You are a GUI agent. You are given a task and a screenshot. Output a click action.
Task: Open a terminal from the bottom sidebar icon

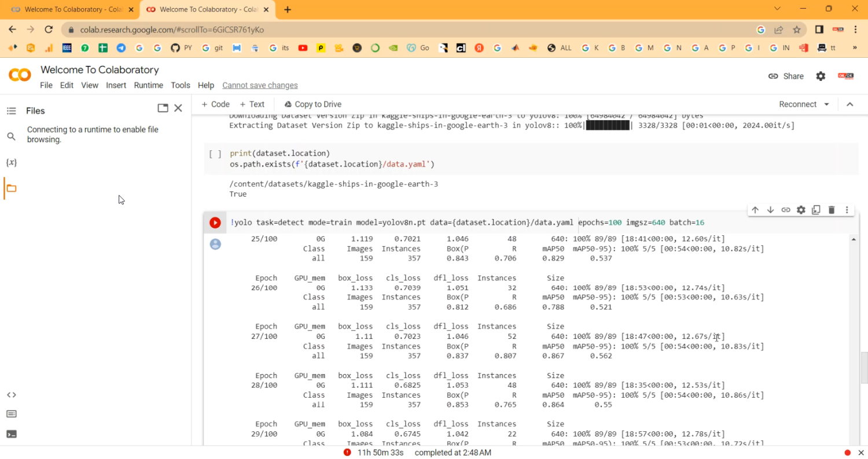[x=11, y=434]
